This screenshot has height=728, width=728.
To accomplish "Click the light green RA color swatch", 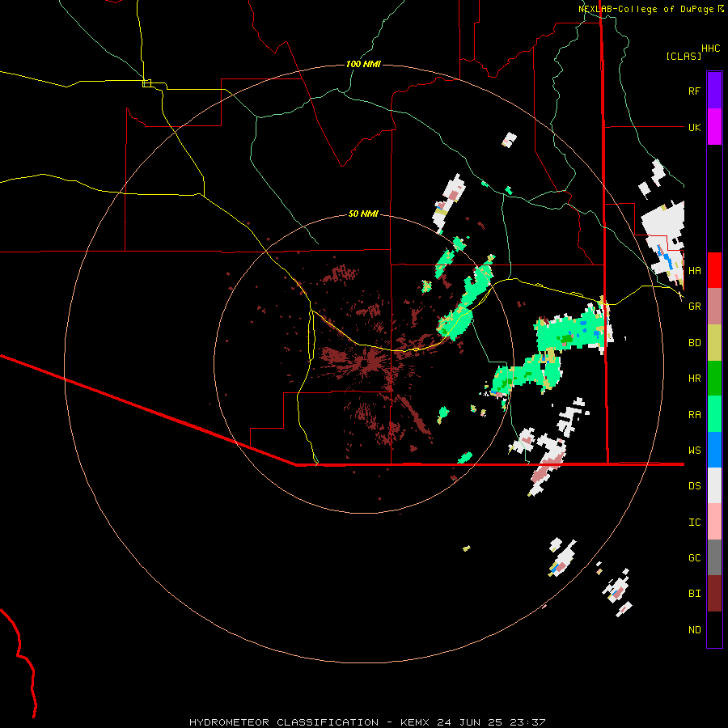I will coord(714,414).
